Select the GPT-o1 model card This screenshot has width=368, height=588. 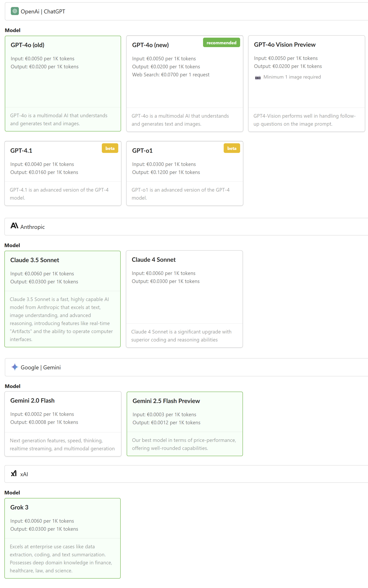click(x=185, y=173)
